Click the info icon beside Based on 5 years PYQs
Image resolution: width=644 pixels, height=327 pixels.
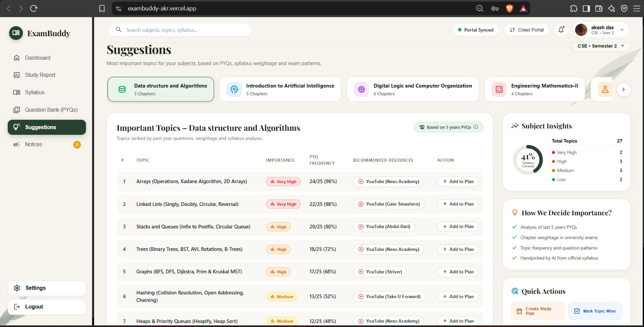click(476, 127)
